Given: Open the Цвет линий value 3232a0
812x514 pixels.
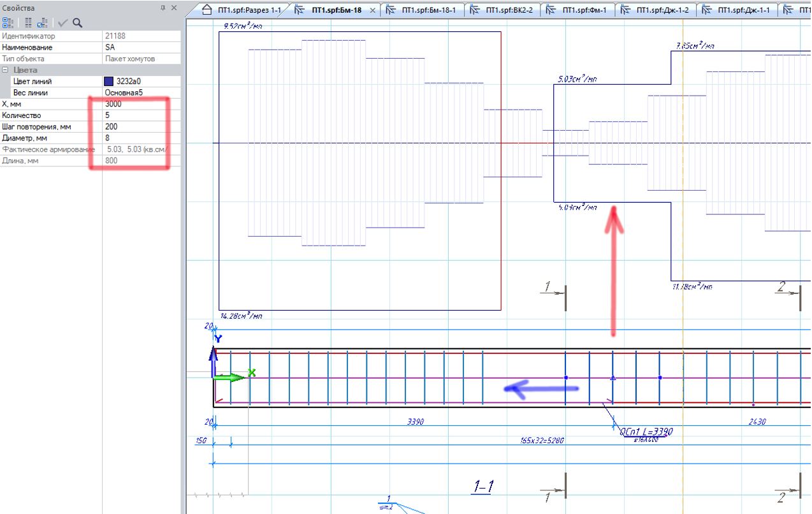Looking at the screenshot, I should (141, 82).
